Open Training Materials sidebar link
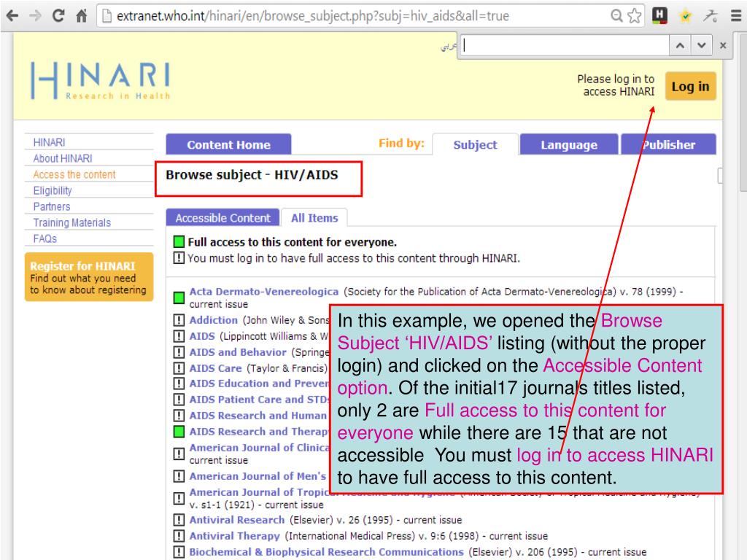 [72, 222]
